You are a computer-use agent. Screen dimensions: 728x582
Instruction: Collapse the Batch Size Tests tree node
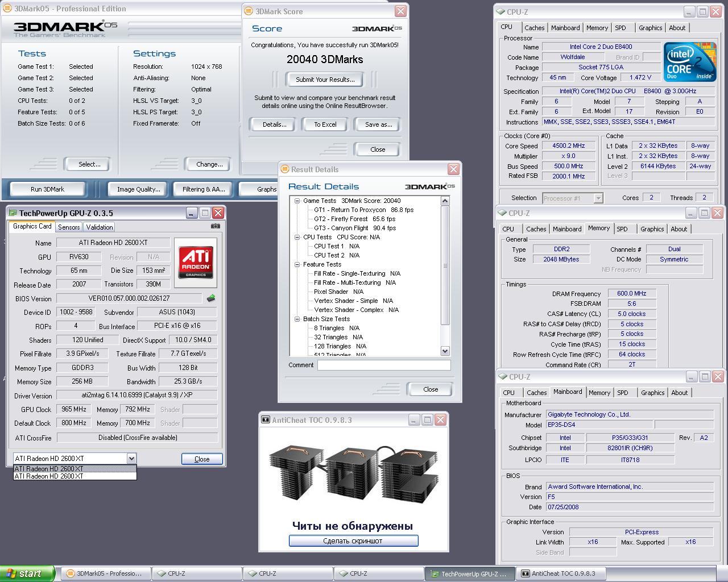(x=297, y=319)
